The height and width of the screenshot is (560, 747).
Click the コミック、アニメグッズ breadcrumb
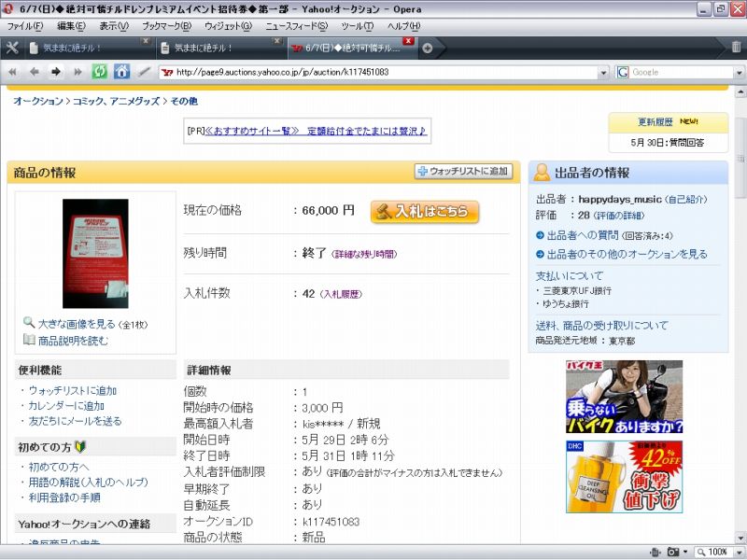coord(116,101)
